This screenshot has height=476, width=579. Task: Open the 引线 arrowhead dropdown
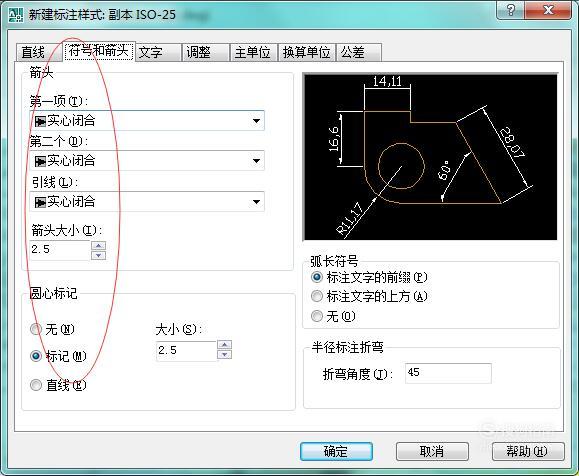[147, 202]
